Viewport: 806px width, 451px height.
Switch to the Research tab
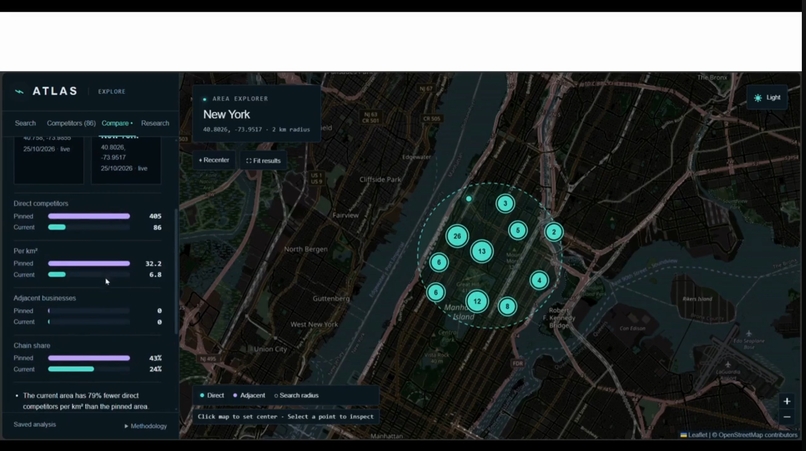click(x=155, y=123)
